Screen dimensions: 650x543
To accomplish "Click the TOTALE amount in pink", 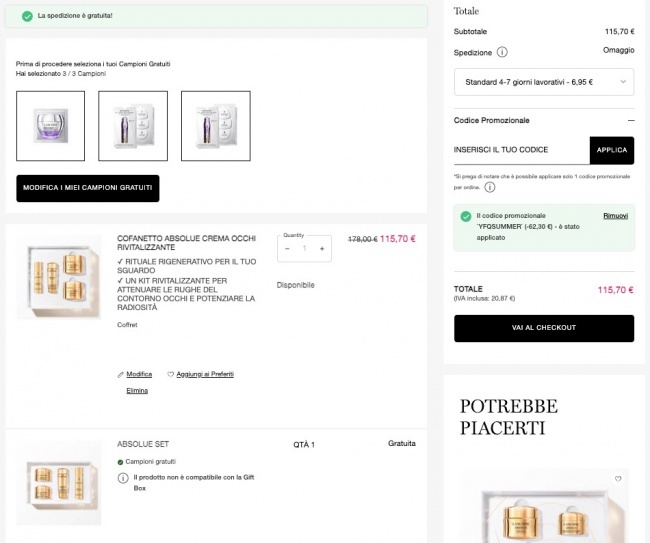I will (x=616, y=290).
